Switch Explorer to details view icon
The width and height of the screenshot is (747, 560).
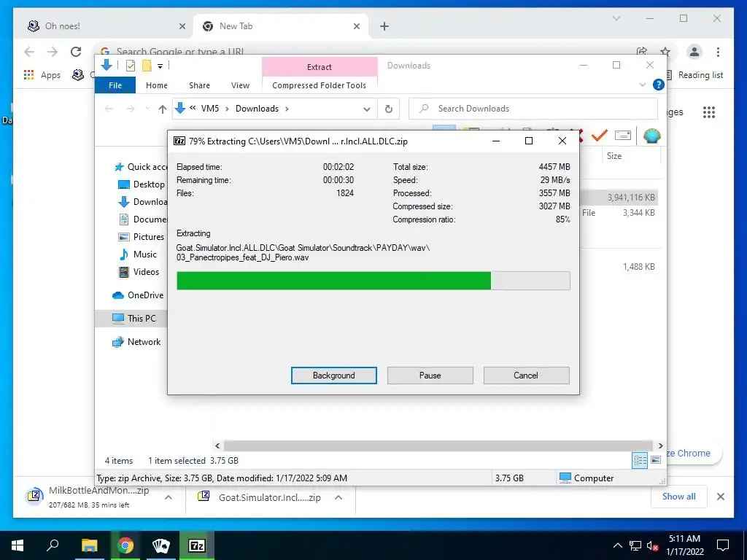[640, 460]
